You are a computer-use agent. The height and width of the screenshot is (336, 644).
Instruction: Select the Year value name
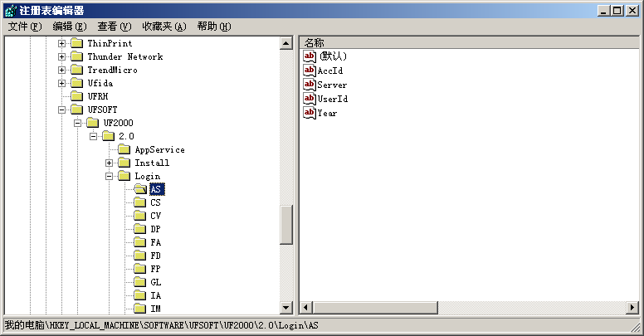pos(327,114)
